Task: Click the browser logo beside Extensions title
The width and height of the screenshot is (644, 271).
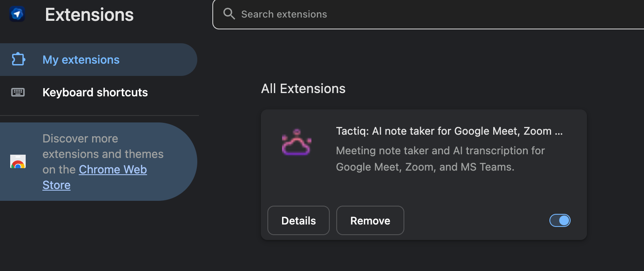Action: (17, 14)
